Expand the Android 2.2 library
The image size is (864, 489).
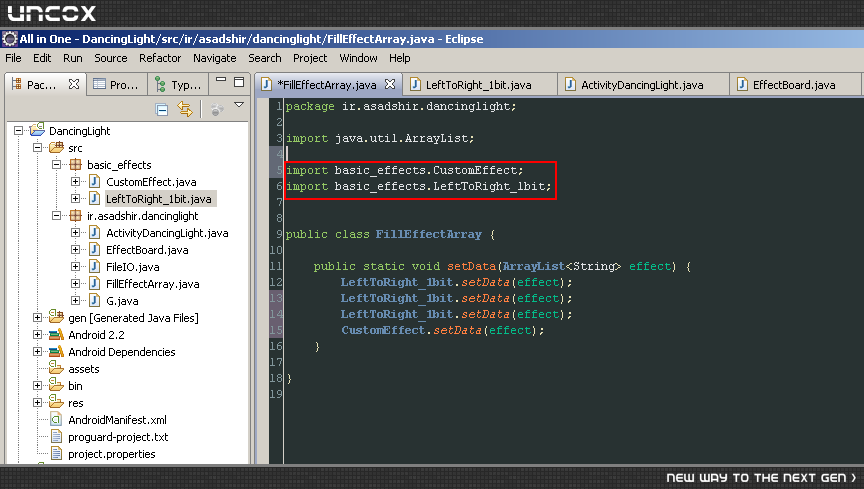pos(37,335)
